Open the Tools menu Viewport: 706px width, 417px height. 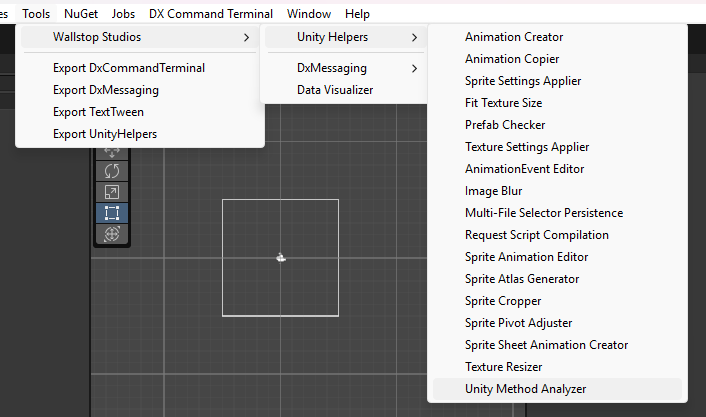click(x=36, y=14)
